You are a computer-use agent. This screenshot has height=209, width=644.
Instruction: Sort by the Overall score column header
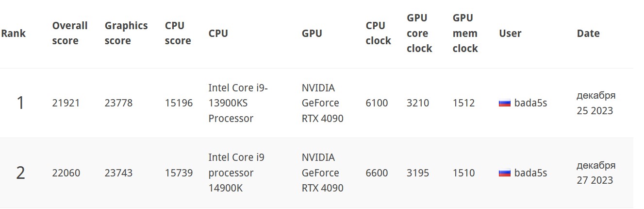click(x=70, y=33)
